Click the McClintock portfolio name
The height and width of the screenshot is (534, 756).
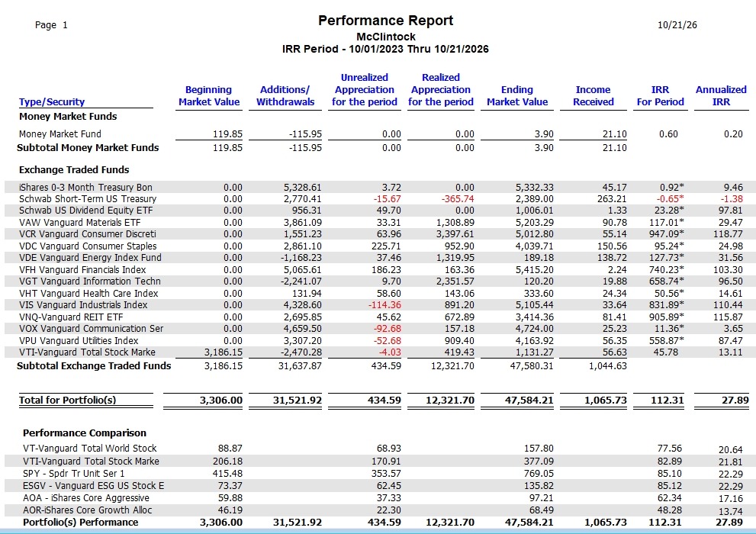386,37
